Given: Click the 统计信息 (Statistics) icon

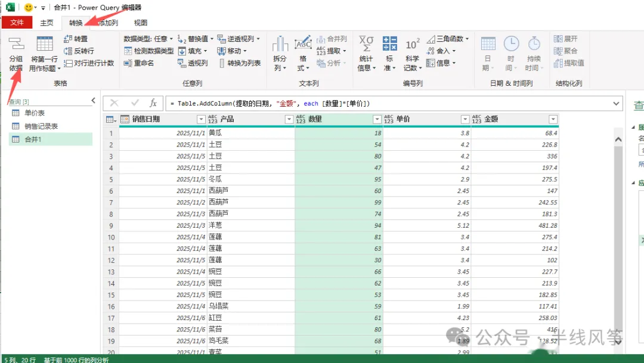Looking at the screenshot, I should point(366,44).
